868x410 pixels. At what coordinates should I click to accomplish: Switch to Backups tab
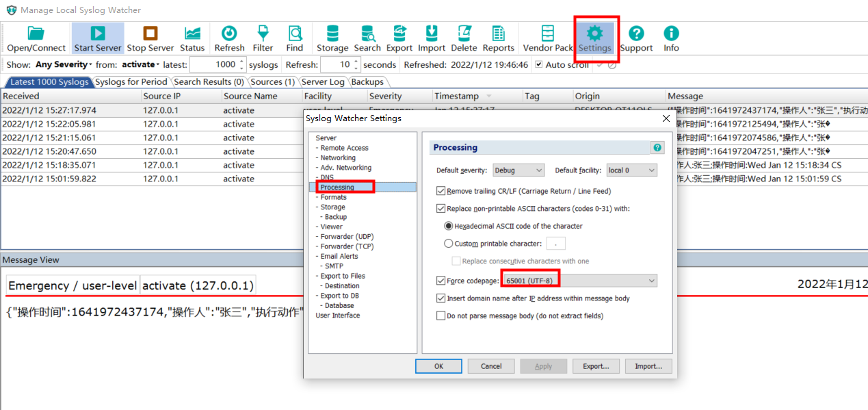(x=367, y=82)
